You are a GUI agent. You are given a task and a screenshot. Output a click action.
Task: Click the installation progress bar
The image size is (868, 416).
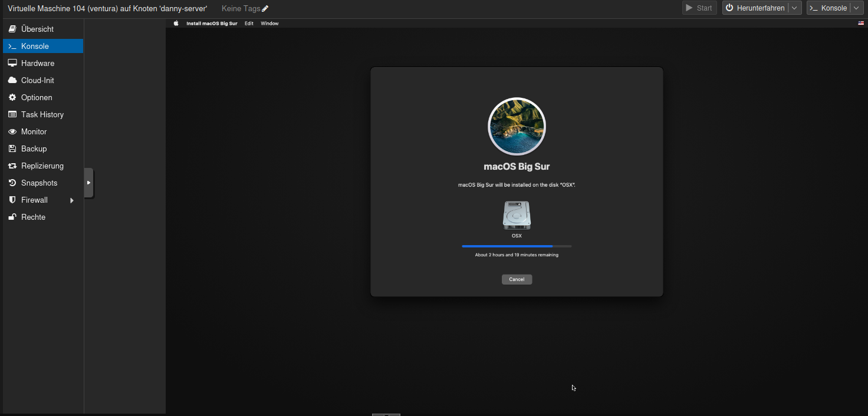(x=517, y=246)
